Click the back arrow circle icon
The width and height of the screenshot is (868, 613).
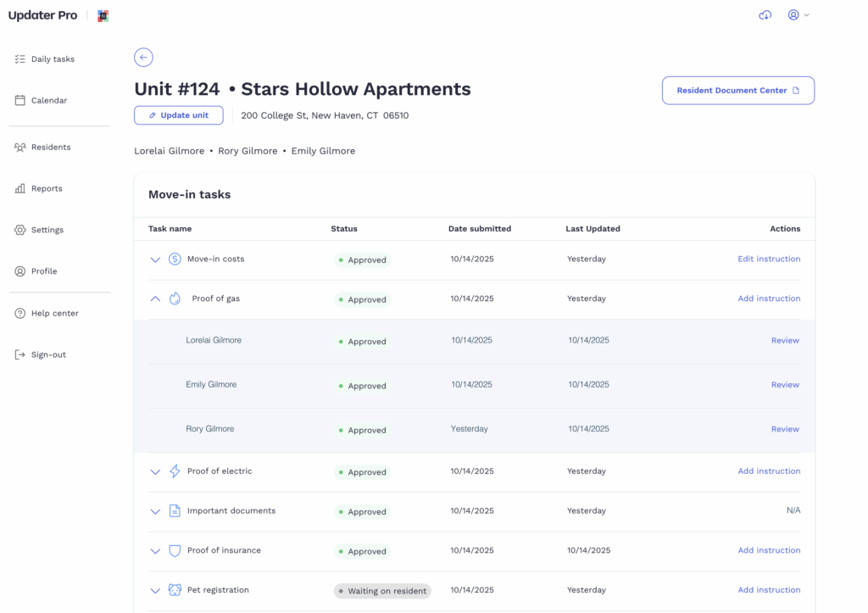(x=143, y=58)
